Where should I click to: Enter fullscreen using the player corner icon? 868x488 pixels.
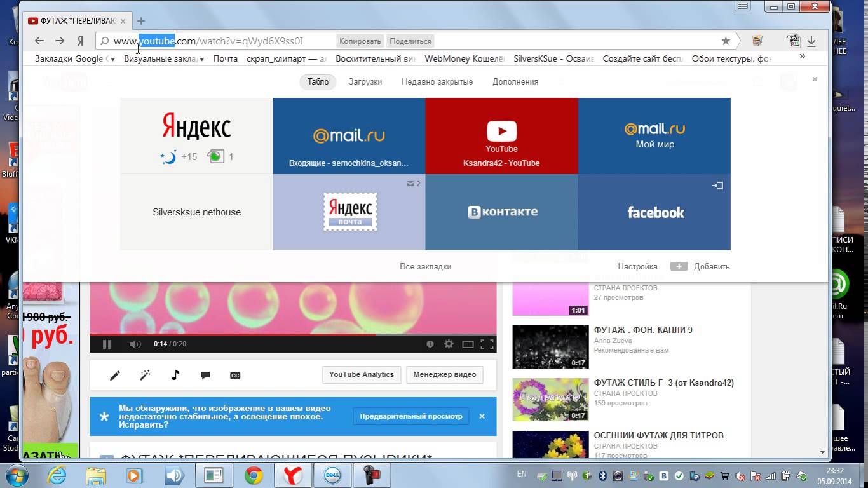[487, 344]
